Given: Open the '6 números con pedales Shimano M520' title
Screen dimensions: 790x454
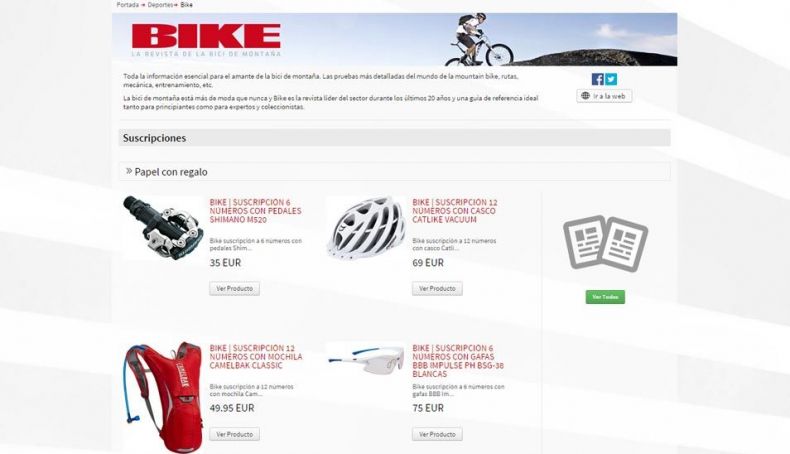Looking at the screenshot, I should [255, 211].
